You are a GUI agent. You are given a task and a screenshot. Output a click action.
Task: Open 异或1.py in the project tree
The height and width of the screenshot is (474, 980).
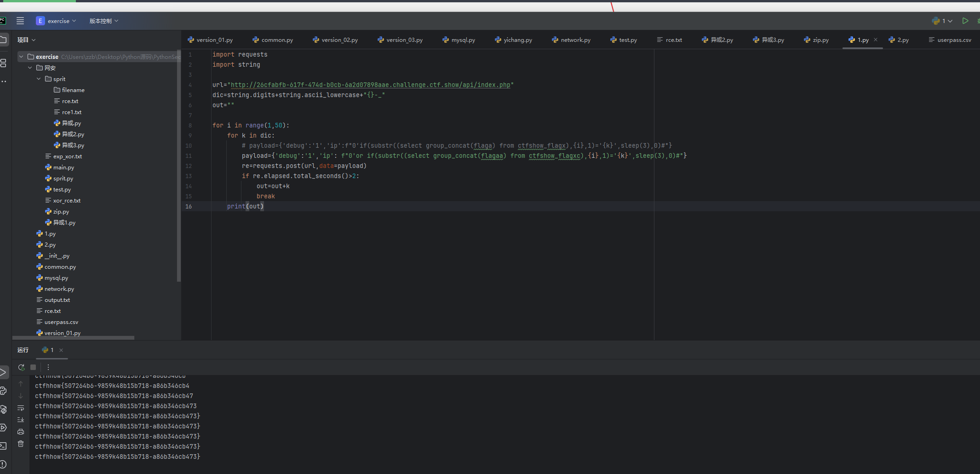[60, 222]
